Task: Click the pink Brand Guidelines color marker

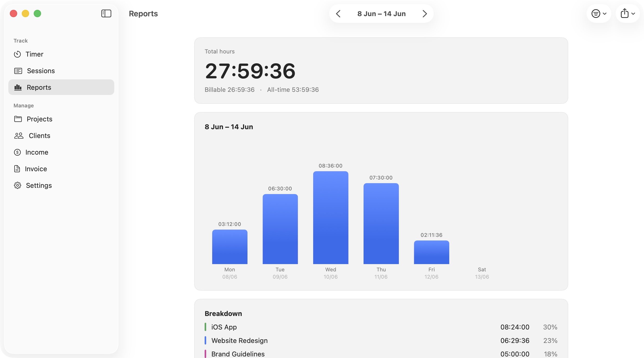Action: point(205,354)
